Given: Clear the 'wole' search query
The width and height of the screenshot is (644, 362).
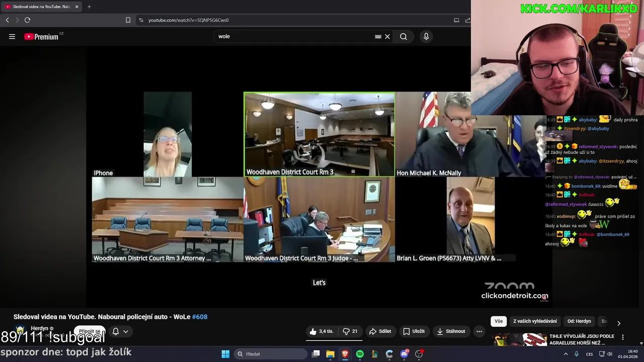Looking at the screenshot, I should [x=387, y=36].
